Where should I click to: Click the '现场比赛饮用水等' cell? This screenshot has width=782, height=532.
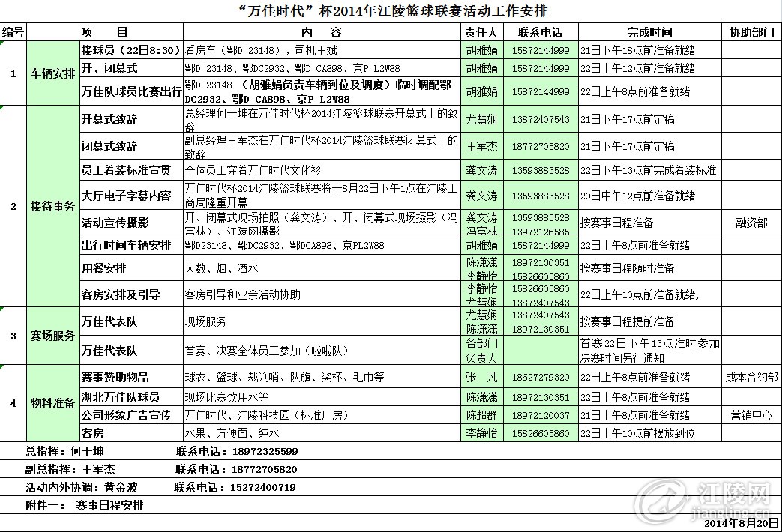pos(322,397)
